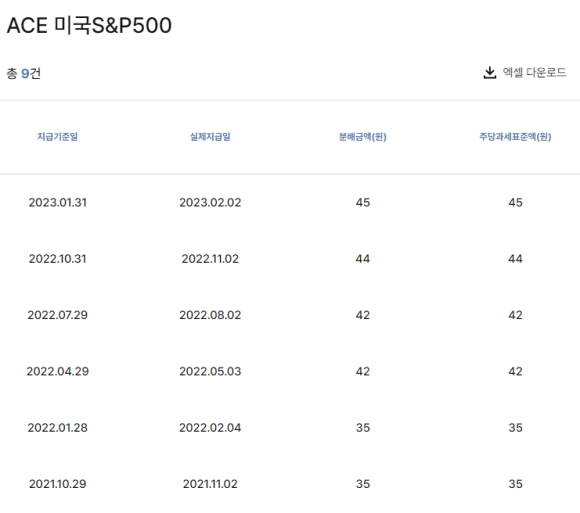Click the 주당과세표준액(원) column header
This screenshot has height=513, width=580.
point(515,137)
